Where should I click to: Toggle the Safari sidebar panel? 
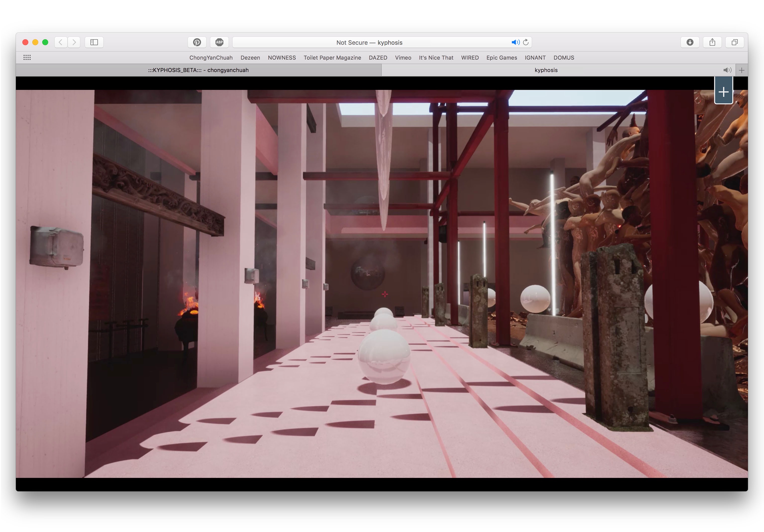point(94,42)
